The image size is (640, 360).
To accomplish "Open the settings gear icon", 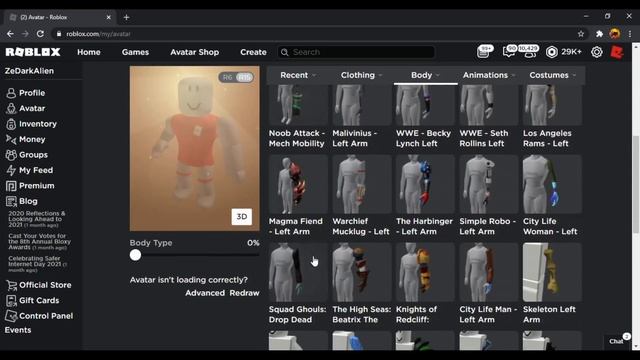I will (x=597, y=52).
